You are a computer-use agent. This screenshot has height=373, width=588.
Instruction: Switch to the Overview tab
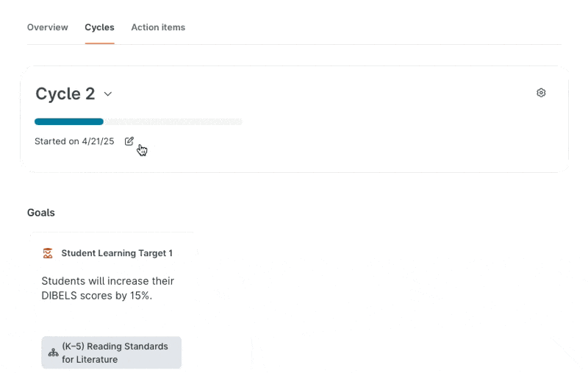click(x=48, y=27)
